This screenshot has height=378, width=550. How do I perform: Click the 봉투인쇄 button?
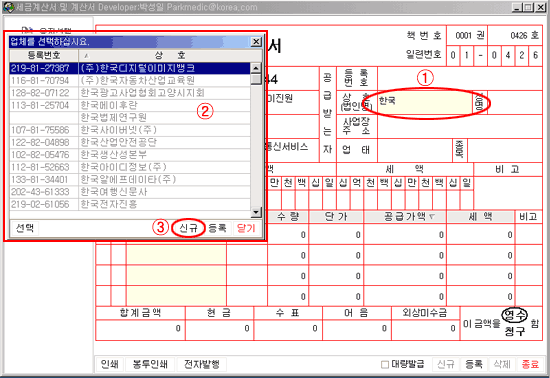point(150,364)
